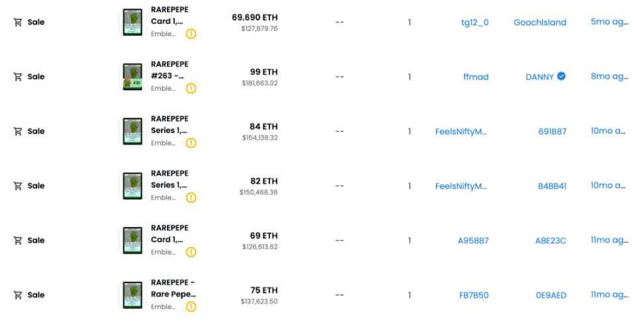Click the warning icon on the 82 ETH row
The image size is (644, 319).
pos(191,197)
